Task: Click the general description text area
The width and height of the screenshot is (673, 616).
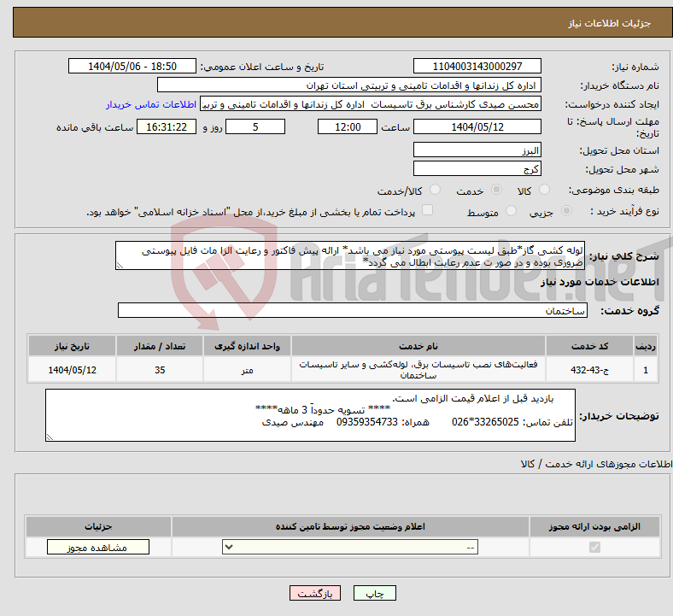Action: (350, 255)
